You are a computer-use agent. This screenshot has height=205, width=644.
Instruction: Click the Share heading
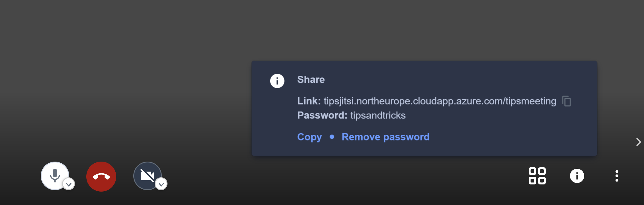[311, 80]
